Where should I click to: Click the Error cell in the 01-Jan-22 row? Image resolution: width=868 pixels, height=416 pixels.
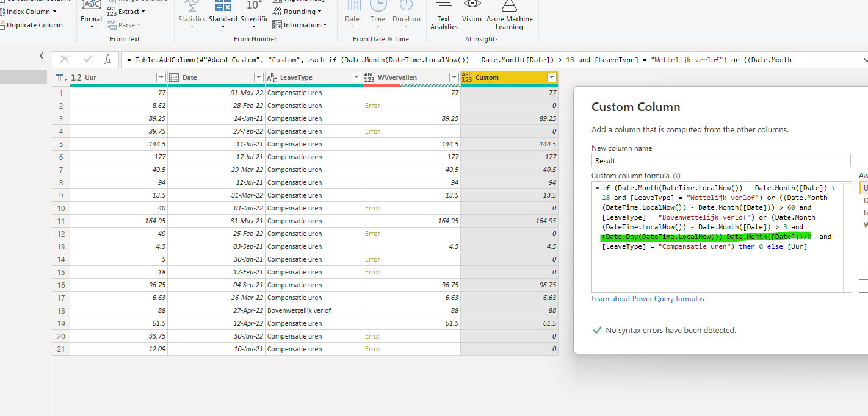[411, 208]
